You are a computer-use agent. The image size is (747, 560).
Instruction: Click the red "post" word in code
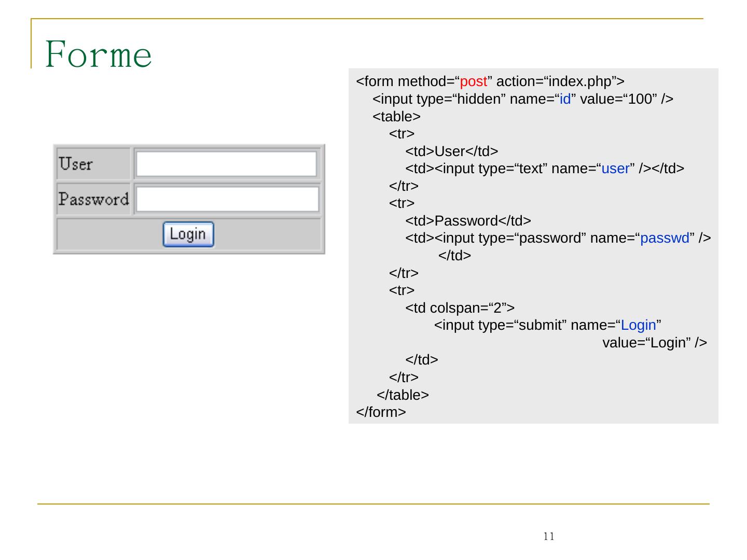click(473, 82)
